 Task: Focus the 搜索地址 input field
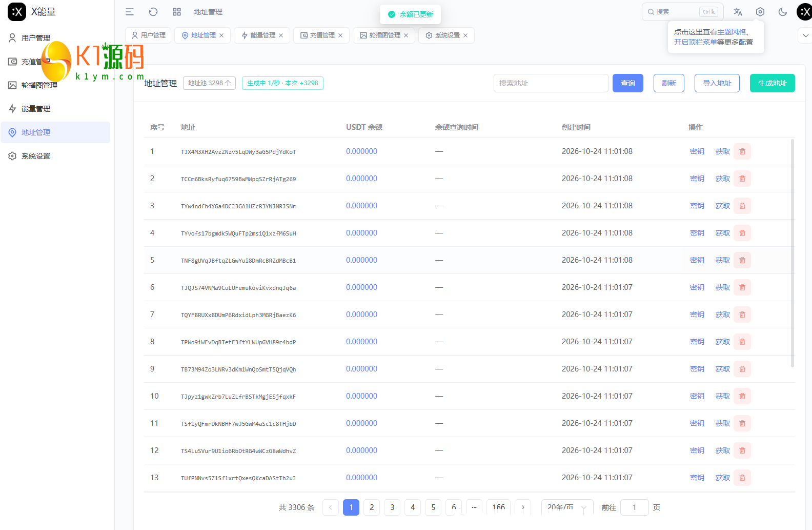(551, 83)
